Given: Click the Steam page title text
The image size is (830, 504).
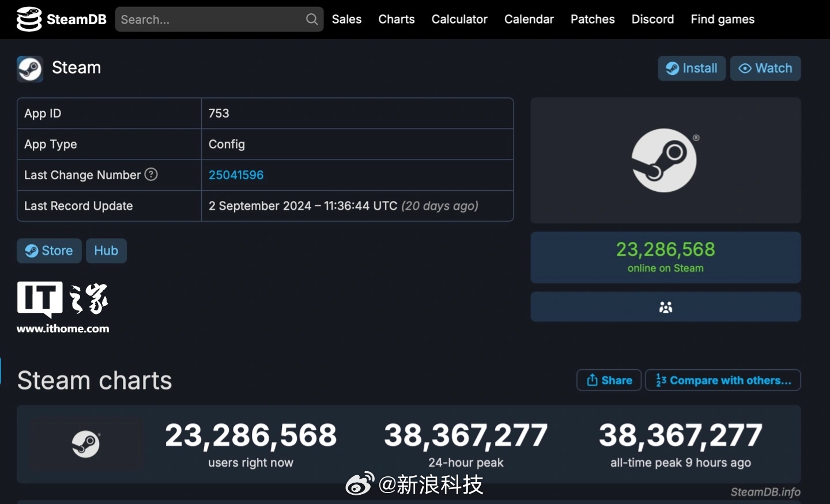Looking at the screenshot, I should [77, 67].
